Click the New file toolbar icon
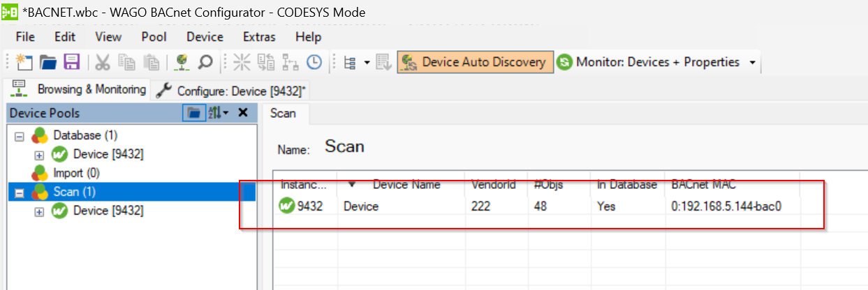 tap(24, 62)
